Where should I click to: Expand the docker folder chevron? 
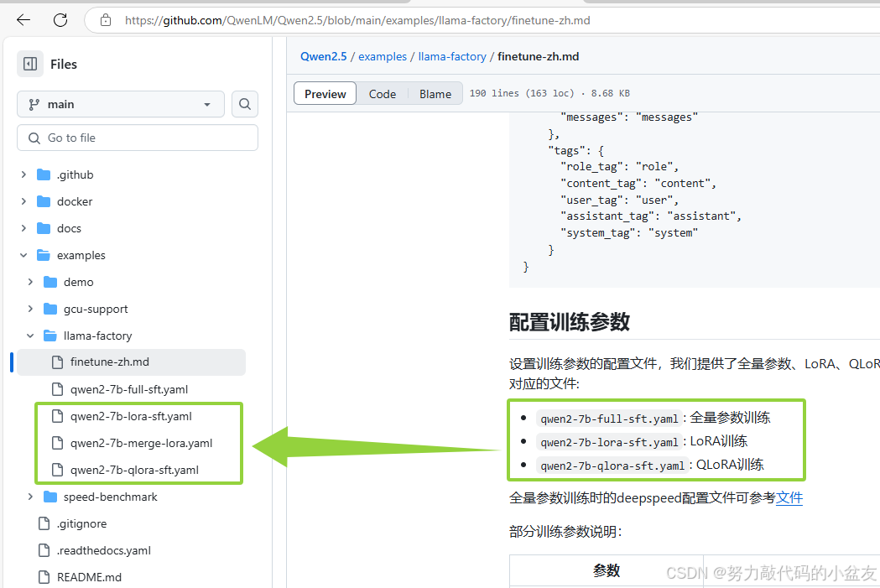pyautogui.click(x=23, y=201)
